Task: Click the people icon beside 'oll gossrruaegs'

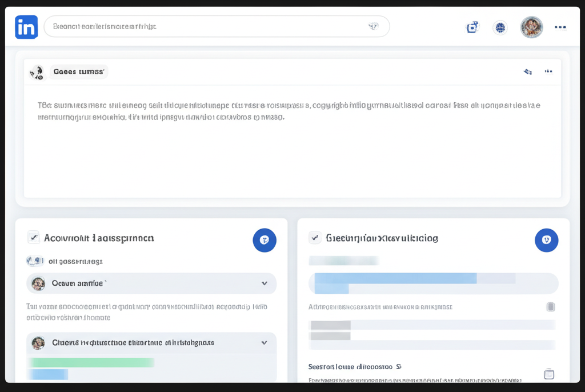Action: click(35, 261)
